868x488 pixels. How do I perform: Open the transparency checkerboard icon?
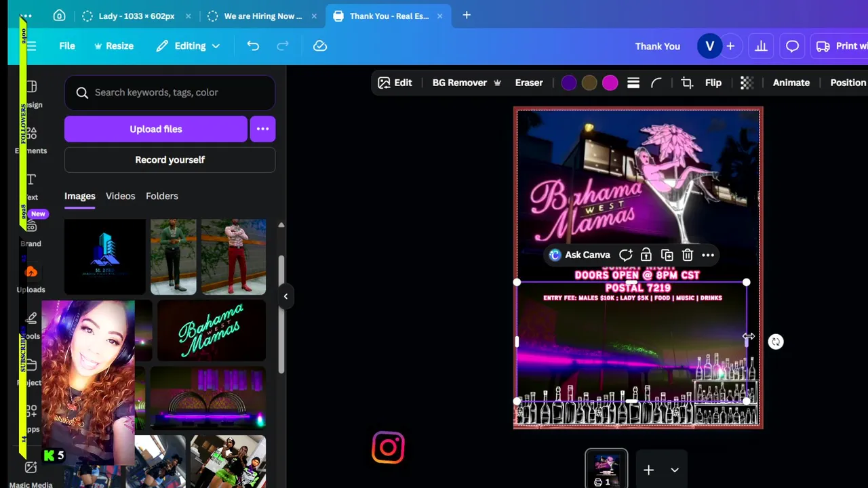(747, 83)
